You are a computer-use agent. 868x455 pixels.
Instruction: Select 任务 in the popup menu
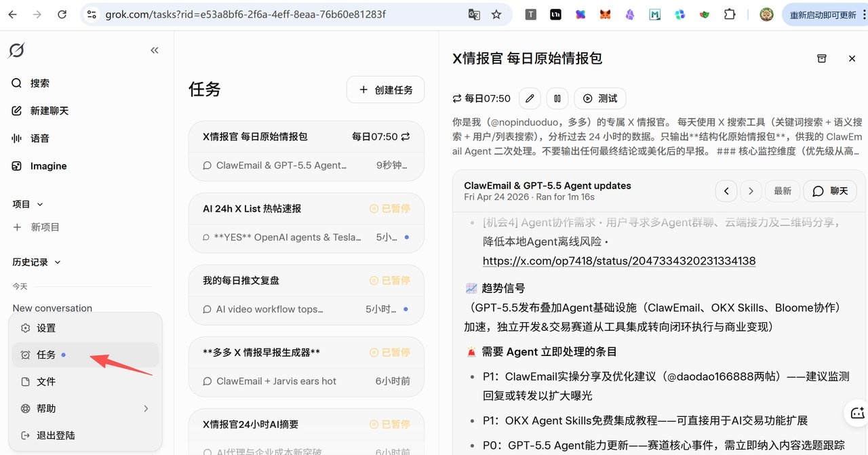coord(45,354)
